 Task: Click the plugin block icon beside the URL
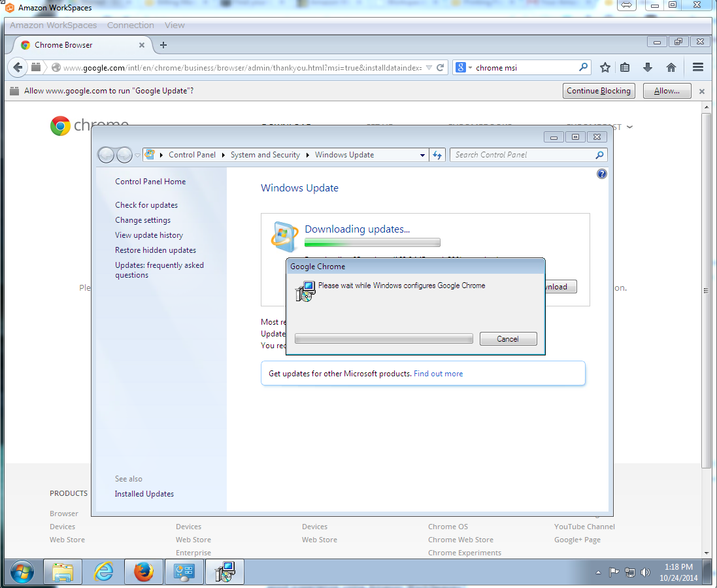point(36,67)
